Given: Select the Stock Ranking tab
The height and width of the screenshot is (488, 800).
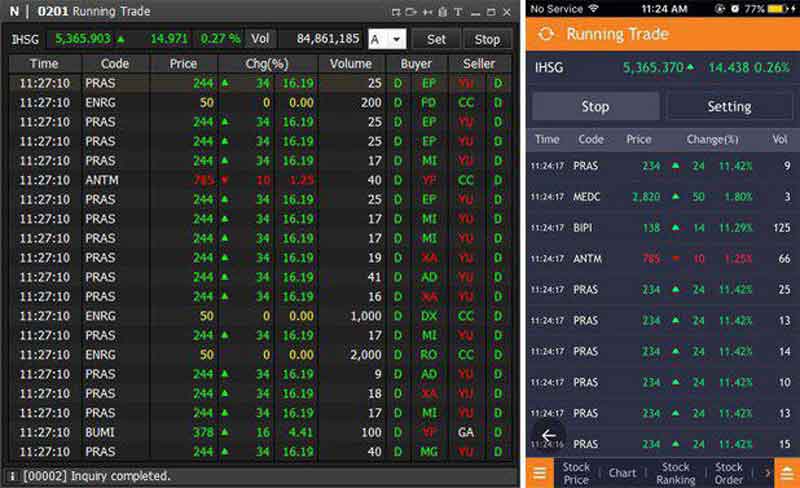Looking at the screenshot, I should pos(676,473).
